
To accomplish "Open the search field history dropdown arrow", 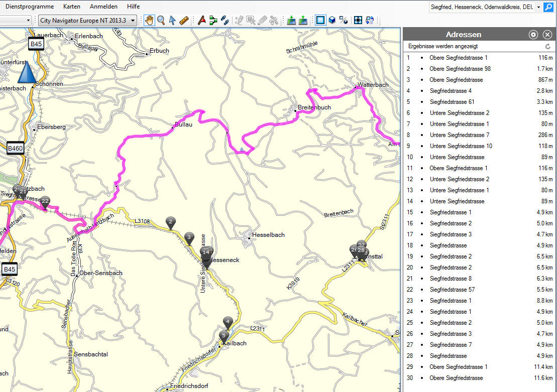I will tap(538, 8).
